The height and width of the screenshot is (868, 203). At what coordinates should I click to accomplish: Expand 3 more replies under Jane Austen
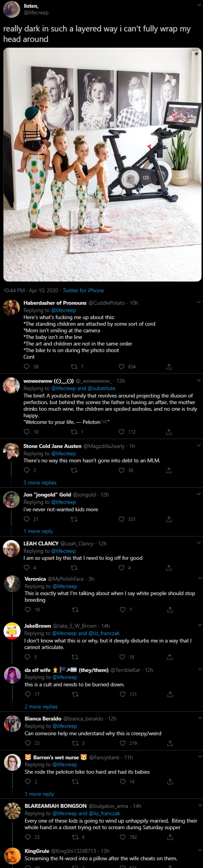[40, 483]
